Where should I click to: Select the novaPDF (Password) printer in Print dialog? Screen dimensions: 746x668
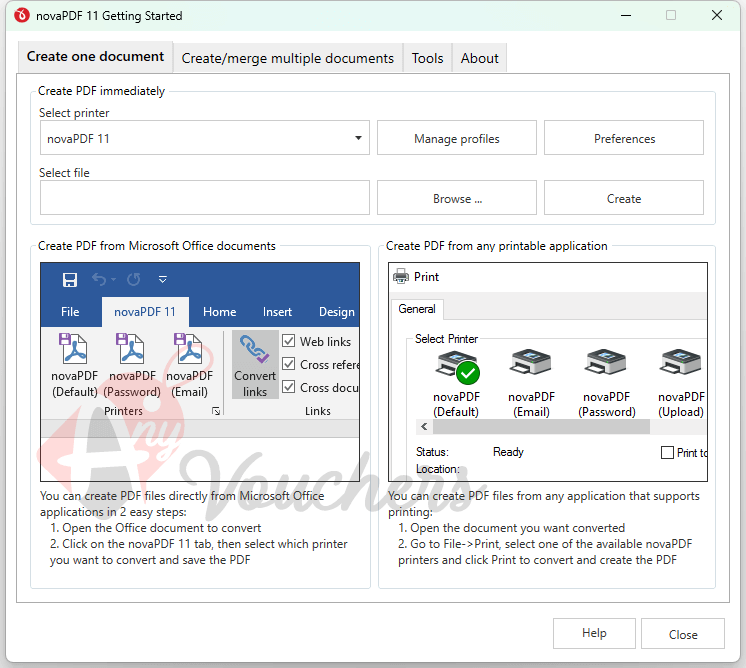point(607,384)
